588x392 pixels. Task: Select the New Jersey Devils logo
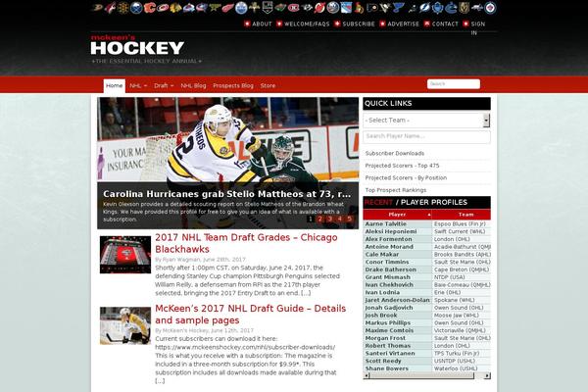[x=319, y=8]
